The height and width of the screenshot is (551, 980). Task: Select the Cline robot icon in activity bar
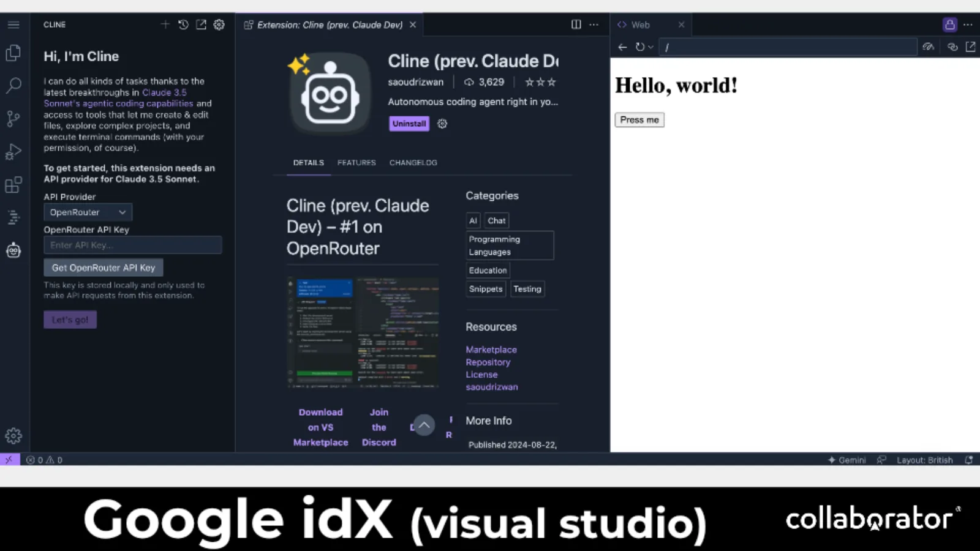(x=13, y=250)
